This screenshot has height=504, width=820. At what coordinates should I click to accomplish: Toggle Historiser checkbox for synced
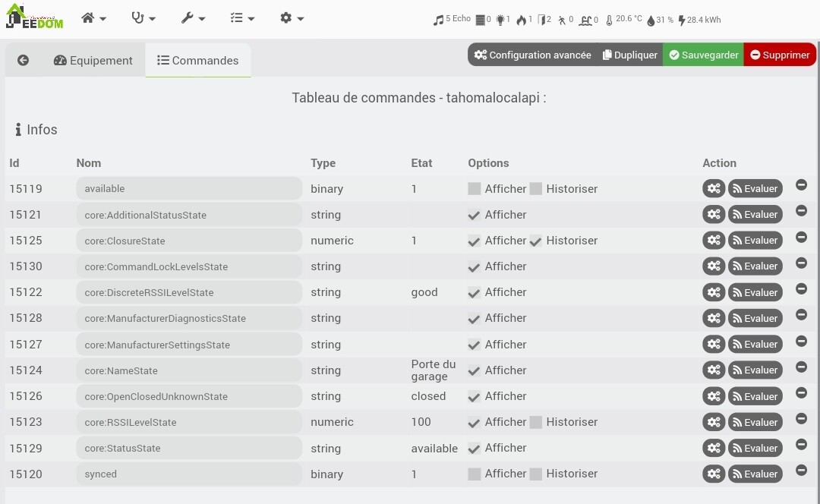(535, 474)
